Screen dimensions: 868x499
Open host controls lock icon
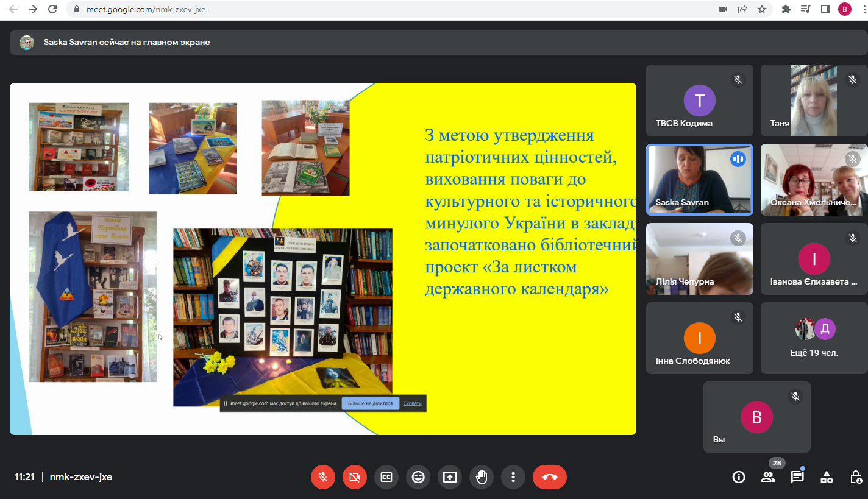click(x=856, y=477)
